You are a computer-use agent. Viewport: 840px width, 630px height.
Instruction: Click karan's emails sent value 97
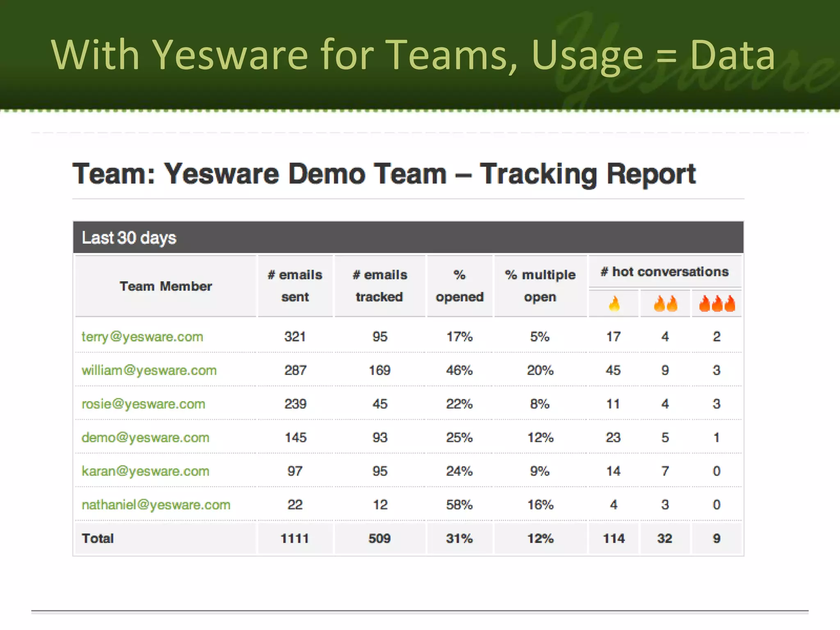coord(295,471)
